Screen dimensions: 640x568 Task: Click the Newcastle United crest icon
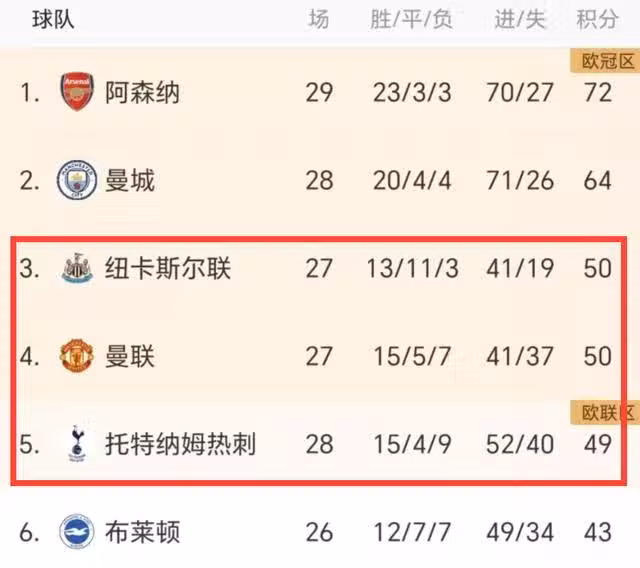[76, 268]
